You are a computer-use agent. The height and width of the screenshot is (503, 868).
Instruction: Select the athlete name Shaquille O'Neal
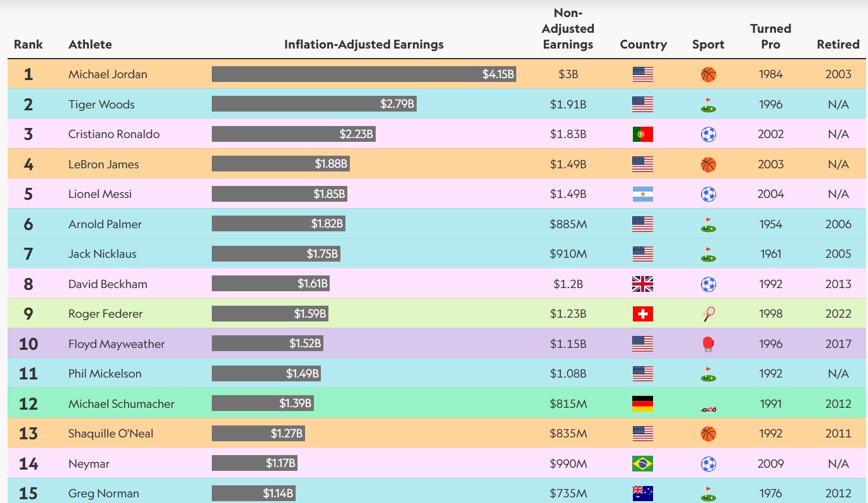click(x=110, y=434)
